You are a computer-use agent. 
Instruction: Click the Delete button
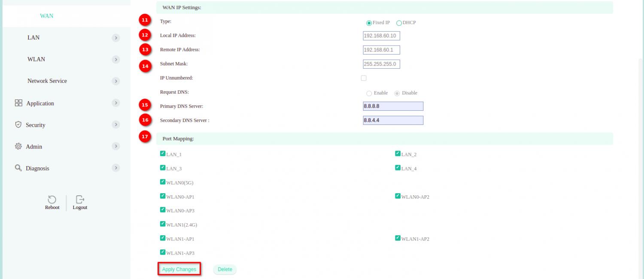(x=225, y=270)
